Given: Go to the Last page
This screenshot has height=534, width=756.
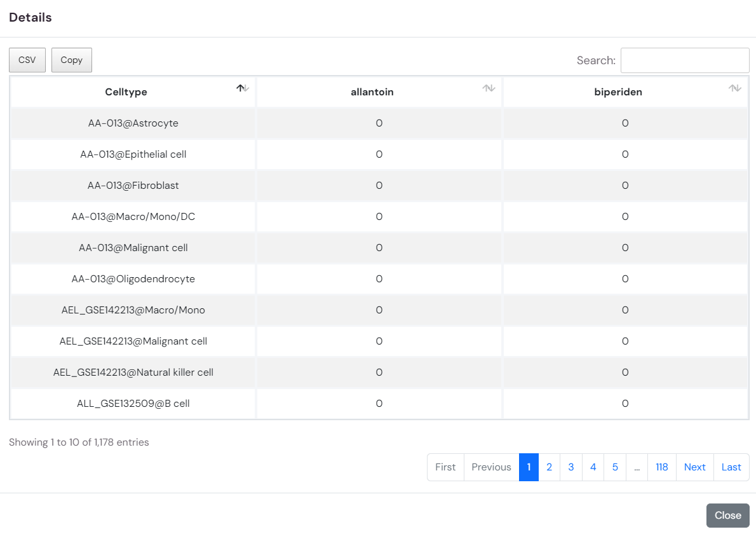Looking at the screenshot, I should click(x=731, y=467).
